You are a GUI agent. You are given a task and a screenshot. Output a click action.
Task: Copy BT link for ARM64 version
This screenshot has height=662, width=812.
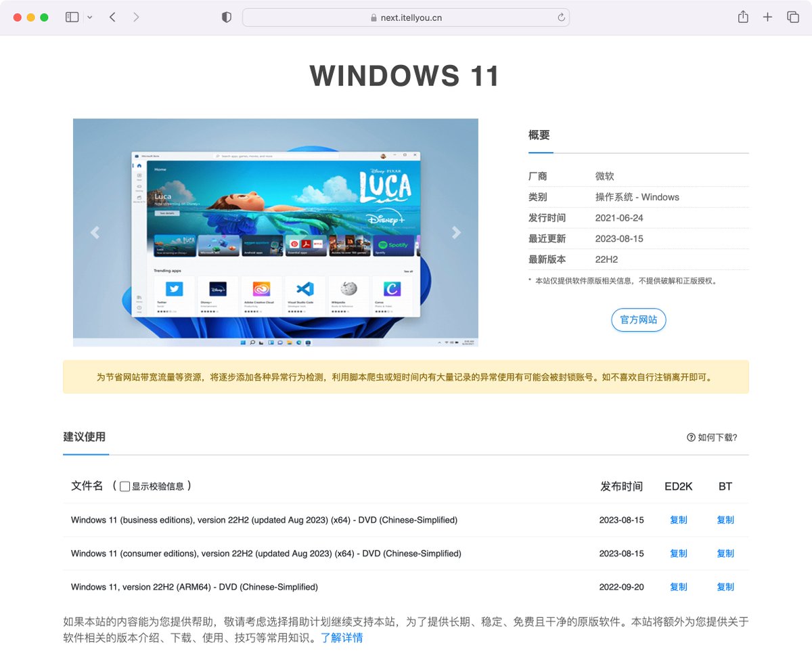(725, 587)
